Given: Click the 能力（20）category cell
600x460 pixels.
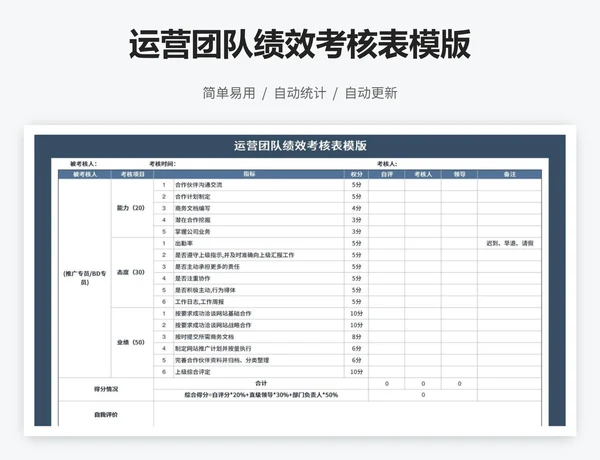Looking at the screenshot, I should tap(132, 208).
